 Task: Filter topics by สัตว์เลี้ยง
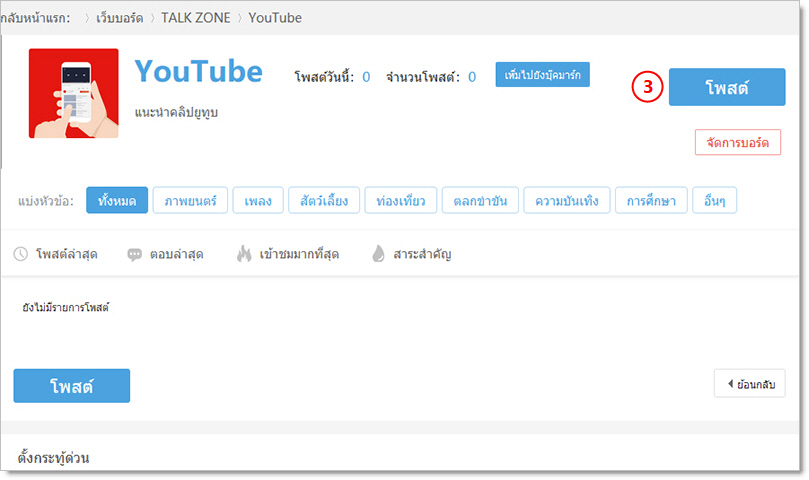click(324, 200)
